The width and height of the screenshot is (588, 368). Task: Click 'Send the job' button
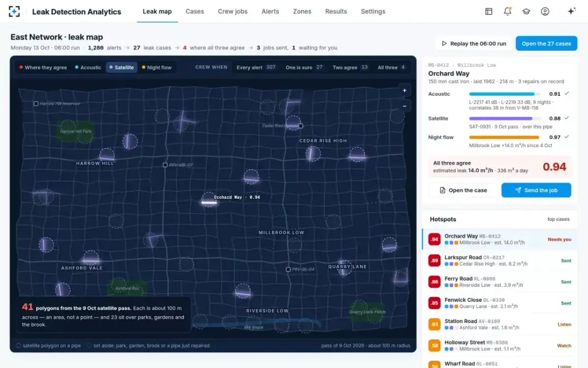click(536, 190)
